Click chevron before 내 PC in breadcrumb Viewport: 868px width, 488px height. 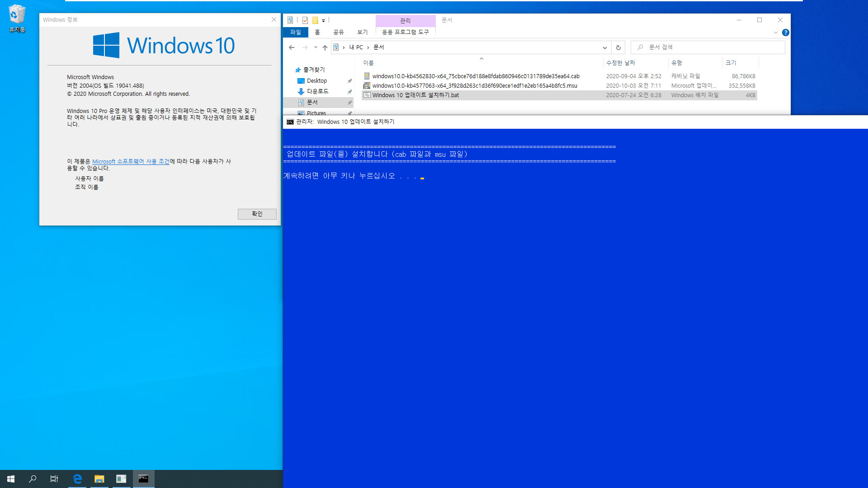(344, 47)
